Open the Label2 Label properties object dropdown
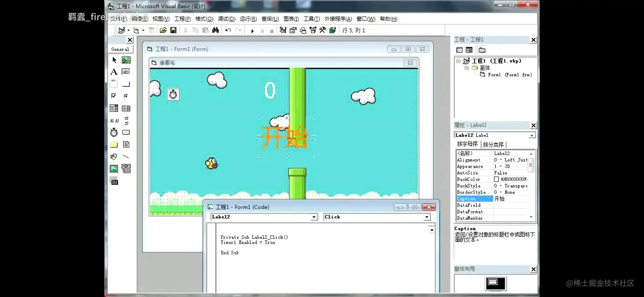Screen dimensions: 644x297 click(532, 135)
